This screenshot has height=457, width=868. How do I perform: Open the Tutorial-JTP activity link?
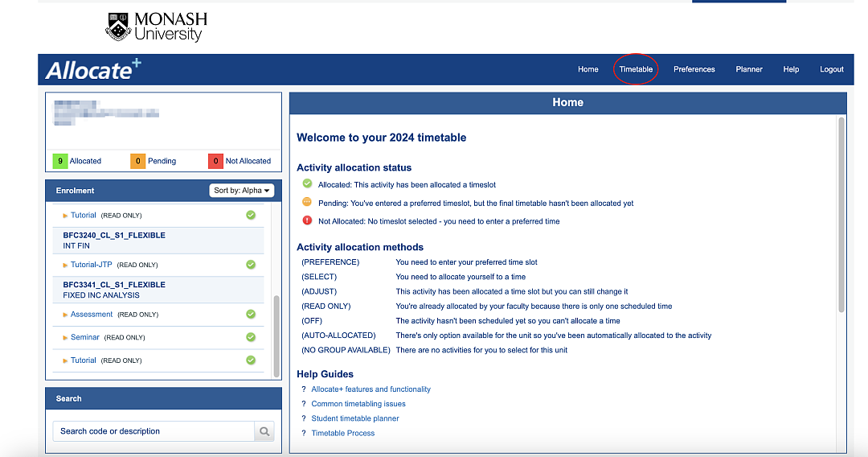[x=92, y=265]
